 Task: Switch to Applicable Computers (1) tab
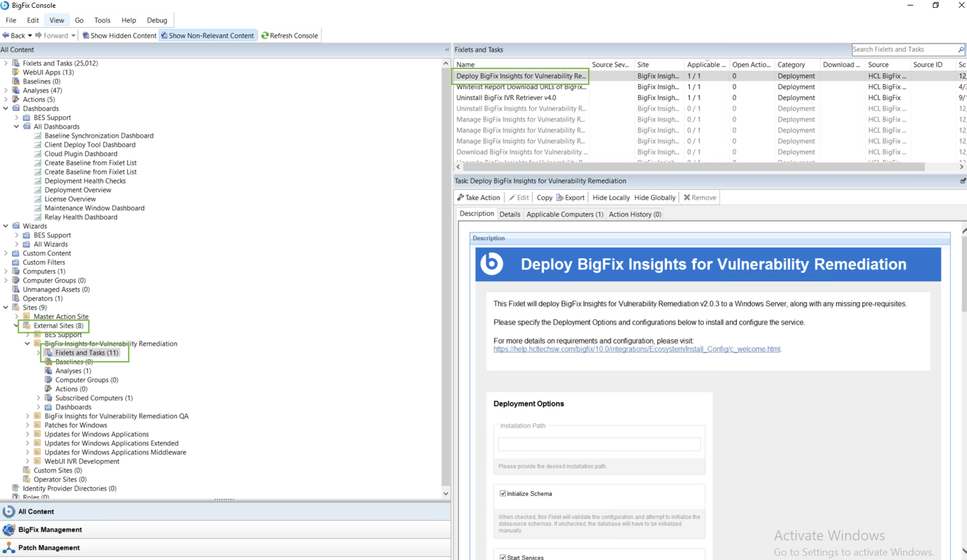564,214
